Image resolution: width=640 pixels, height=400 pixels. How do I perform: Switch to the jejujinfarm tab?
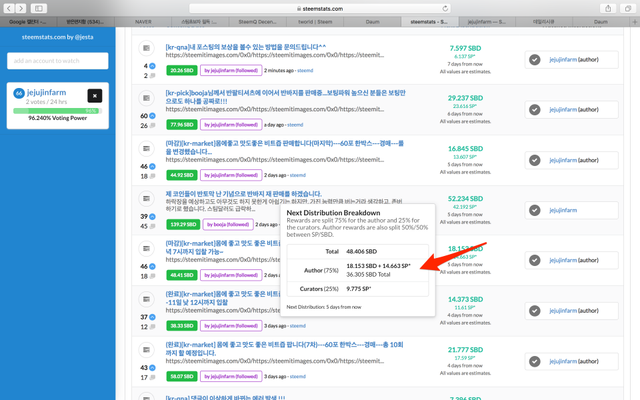(x=487, y=22)
